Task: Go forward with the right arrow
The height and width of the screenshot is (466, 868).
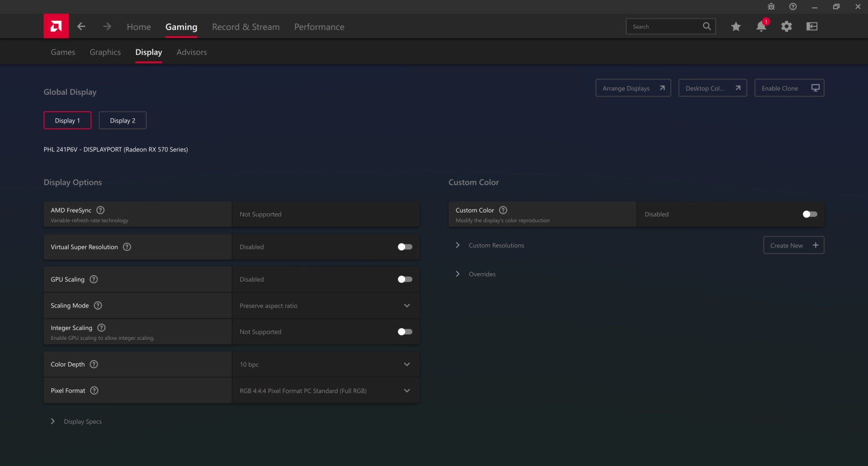Action: click(x=107, y=26)
